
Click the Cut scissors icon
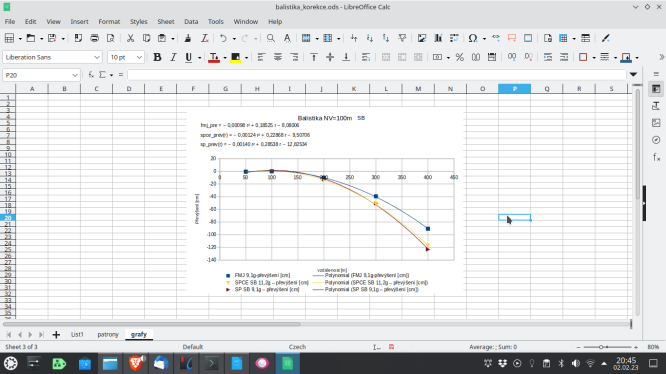130,38
